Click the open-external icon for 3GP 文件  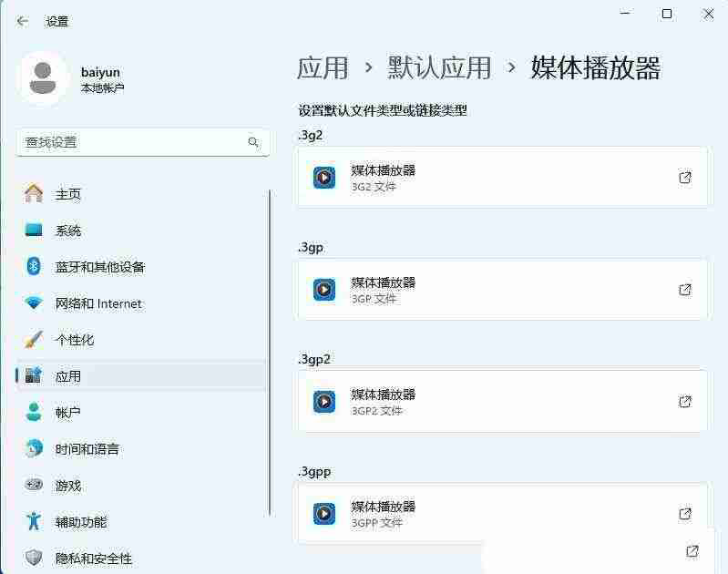click(685, 290)
